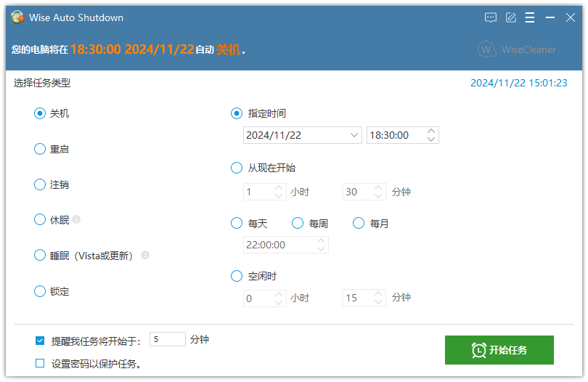The height and width of the screenshot is (382, 588).
Task: Click the info icon beside 睡眠 (Vista或更新)
Action: pyautogui.click(x=145, y=255)
